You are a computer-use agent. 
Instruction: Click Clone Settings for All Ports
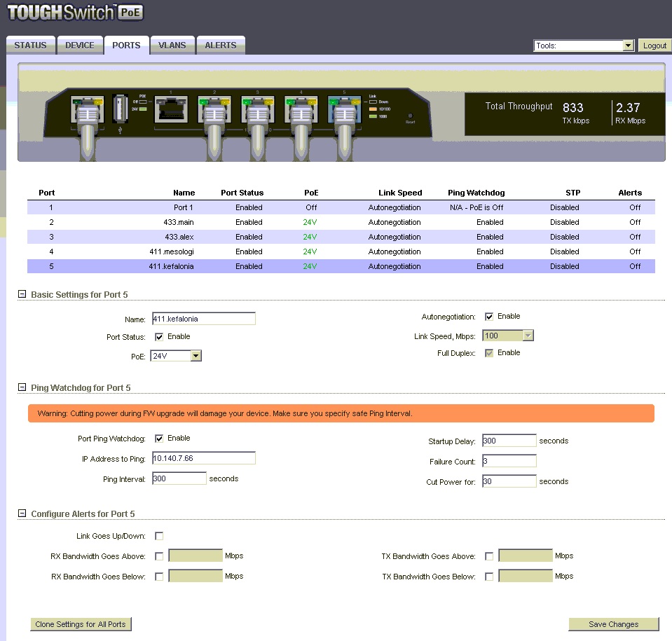(81, 624)
